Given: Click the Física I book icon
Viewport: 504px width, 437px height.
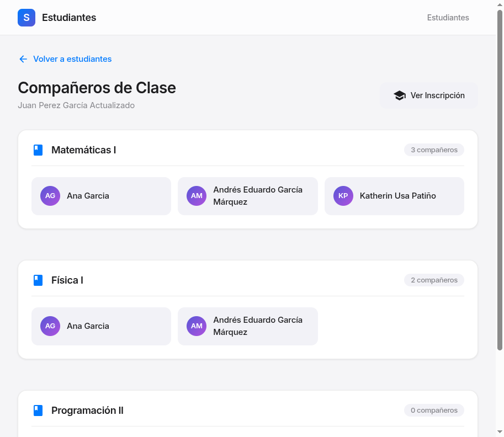Looking at the screenshot, I should click(x=38, y=280).
